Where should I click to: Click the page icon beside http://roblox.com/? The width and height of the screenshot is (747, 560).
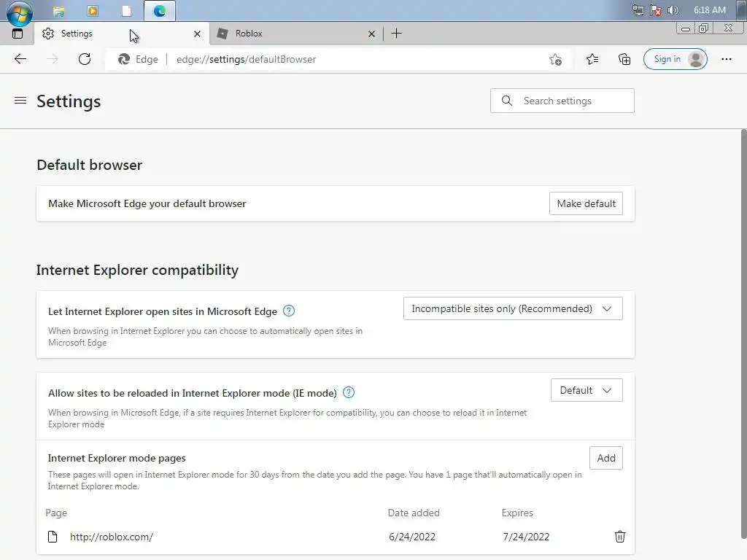pyautogui.click(x=53, y=536)
